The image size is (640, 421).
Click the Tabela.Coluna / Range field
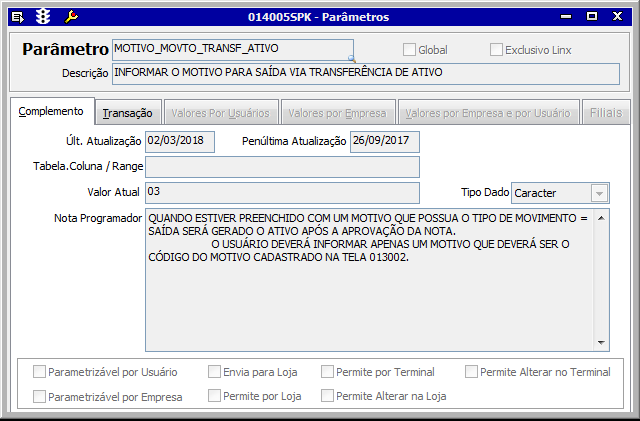[x=282, y=167]
